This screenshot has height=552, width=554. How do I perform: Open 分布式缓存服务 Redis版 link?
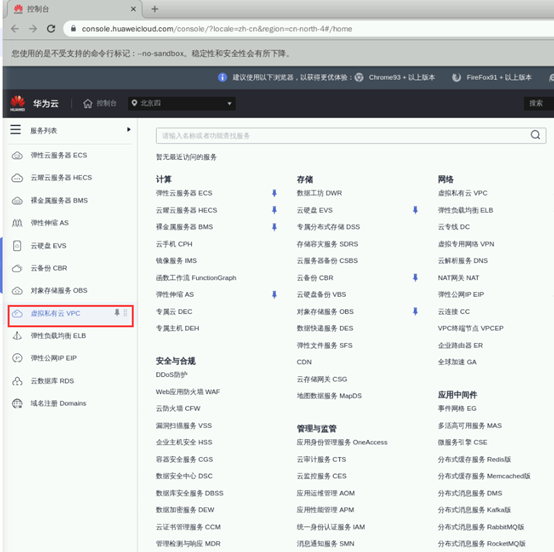pyautogui.click(x=475, y=459)
